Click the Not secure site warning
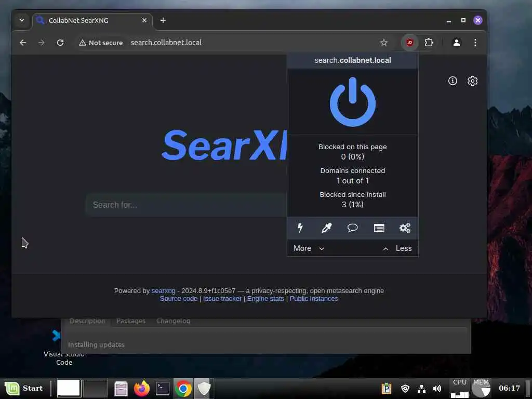532x399 pixels. (101, 43)
